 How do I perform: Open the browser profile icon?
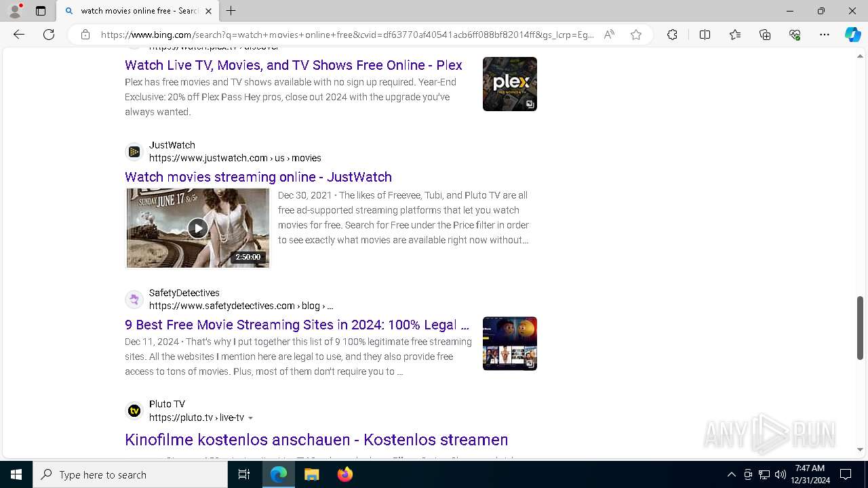[x=15, y=11]
